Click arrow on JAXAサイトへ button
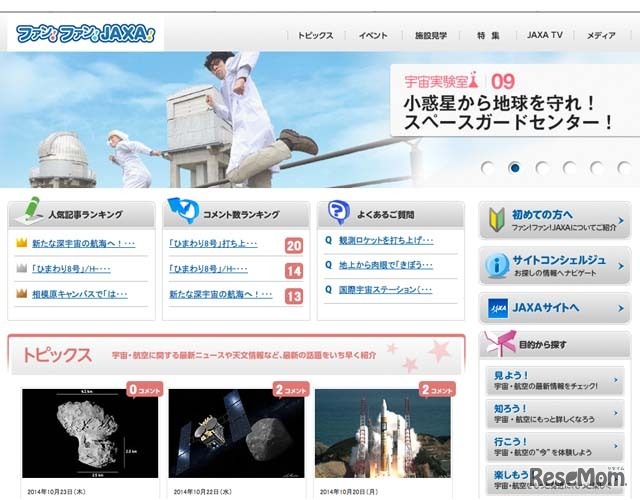Screen dimensions: 640x500 (x=621, y=308)
